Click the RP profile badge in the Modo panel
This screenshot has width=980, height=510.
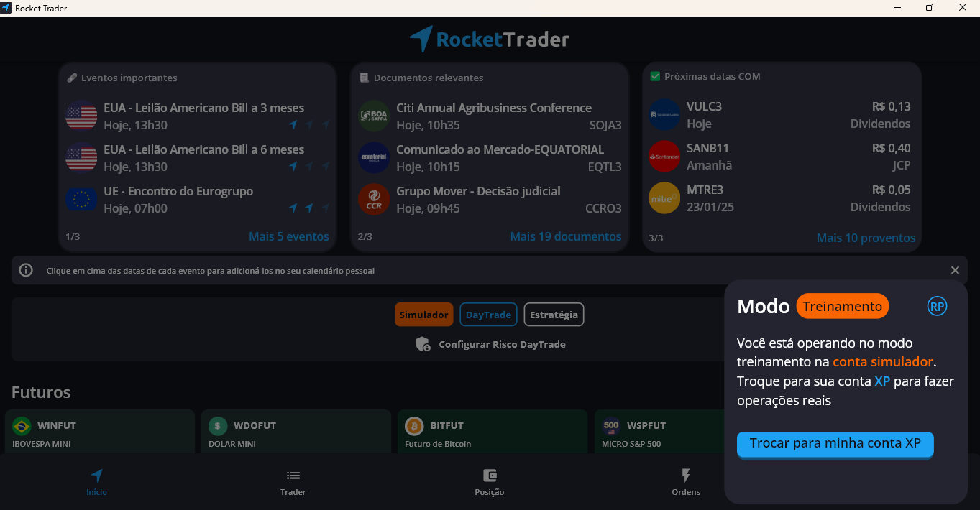tap(938, 307)
